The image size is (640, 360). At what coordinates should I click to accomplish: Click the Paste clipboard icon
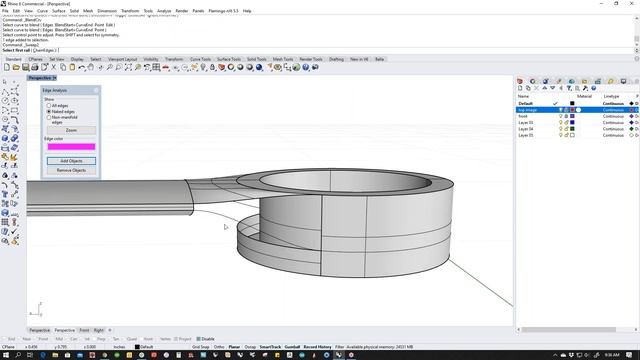pos(72,67)
